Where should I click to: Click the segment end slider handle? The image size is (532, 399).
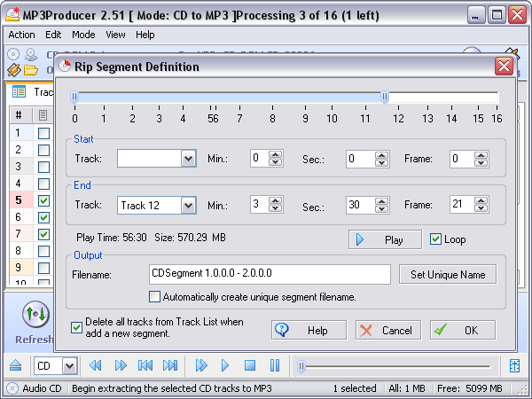385,97
